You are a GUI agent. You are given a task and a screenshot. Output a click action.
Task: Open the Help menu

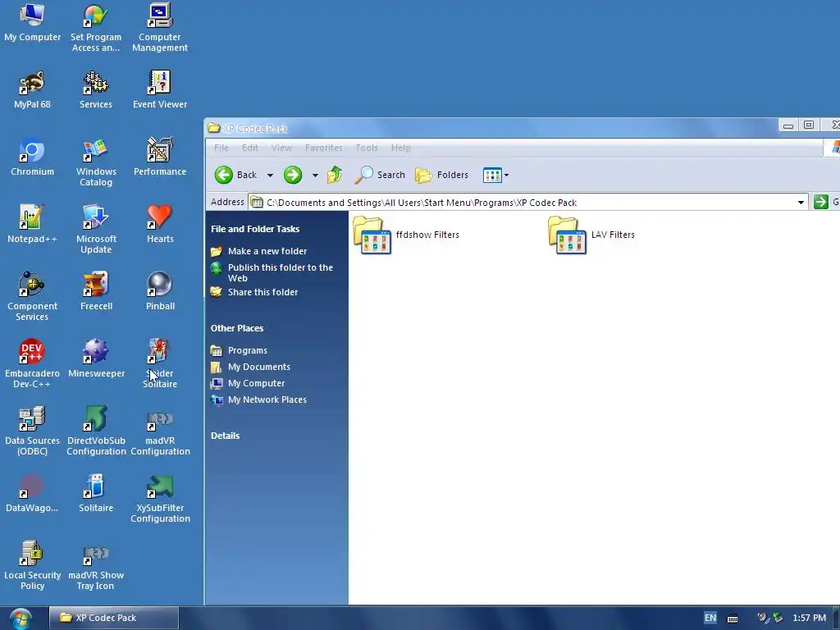point(400,148)
